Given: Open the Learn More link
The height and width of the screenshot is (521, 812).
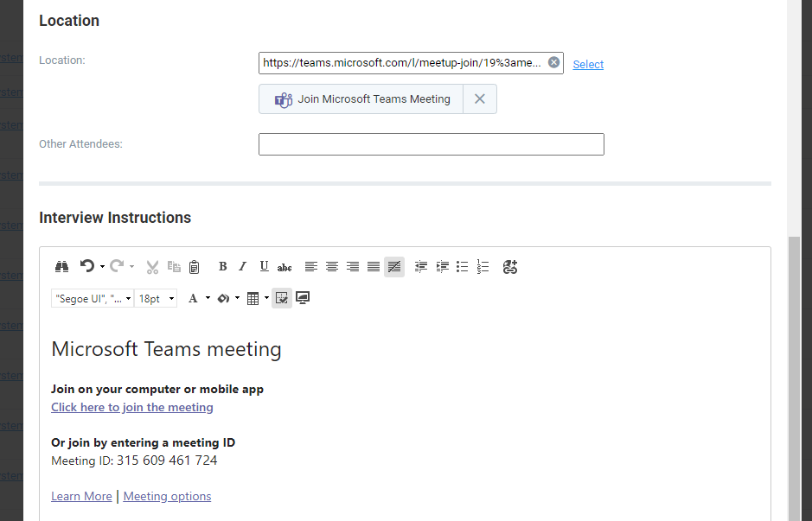Looking at the screenshot, I should point(81,496).
